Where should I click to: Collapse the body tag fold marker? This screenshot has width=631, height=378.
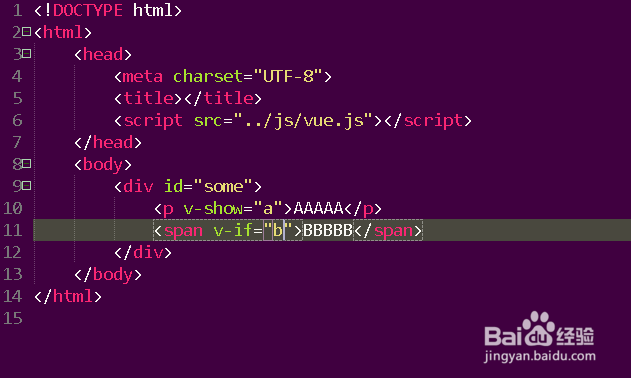click(x=27, y=163)
